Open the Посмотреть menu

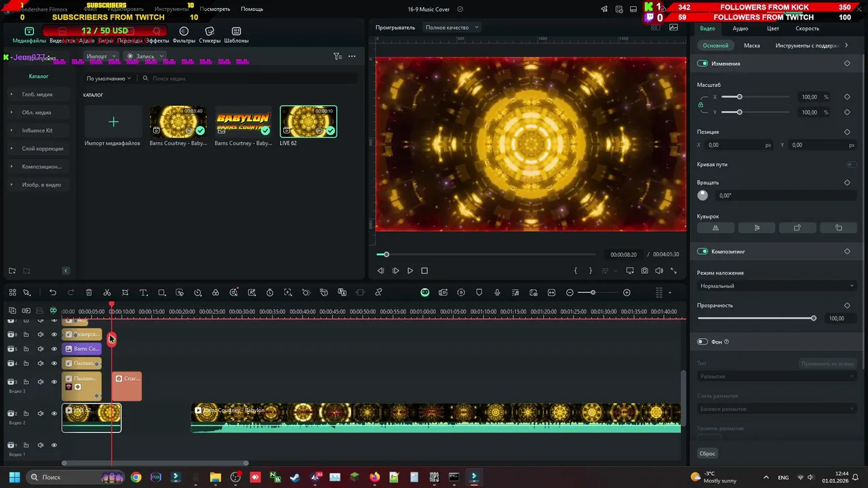click(x=215, y=9)
